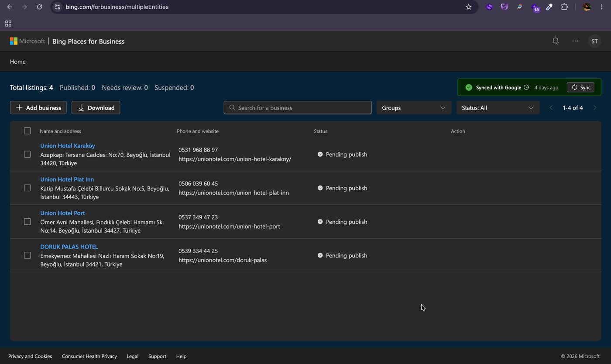Open the Chrome profile avatar
611x364 pixels.
(587, 7)
